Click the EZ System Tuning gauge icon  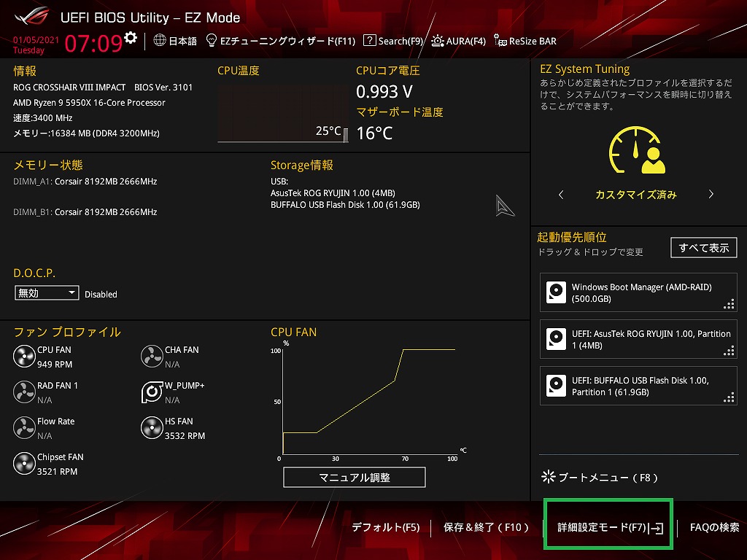tap(636, 150)
